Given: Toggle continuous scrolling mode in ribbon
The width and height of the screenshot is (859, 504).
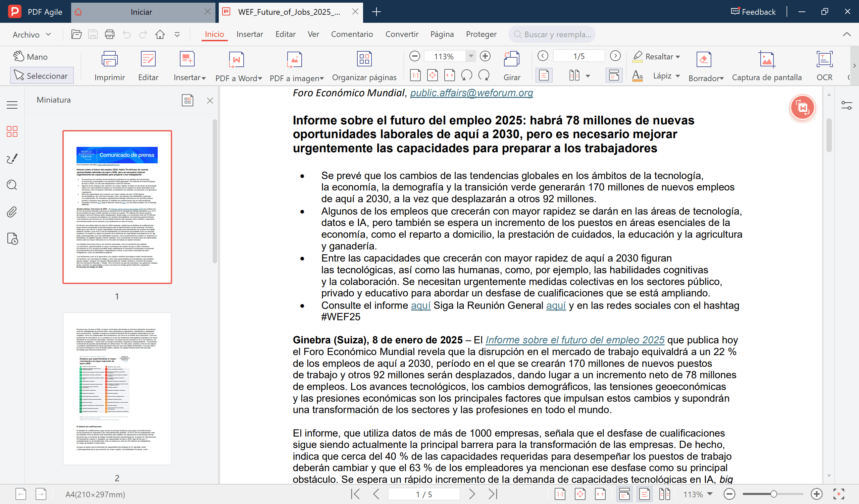Looking at the screenshot, I should [x=614, y=75].
